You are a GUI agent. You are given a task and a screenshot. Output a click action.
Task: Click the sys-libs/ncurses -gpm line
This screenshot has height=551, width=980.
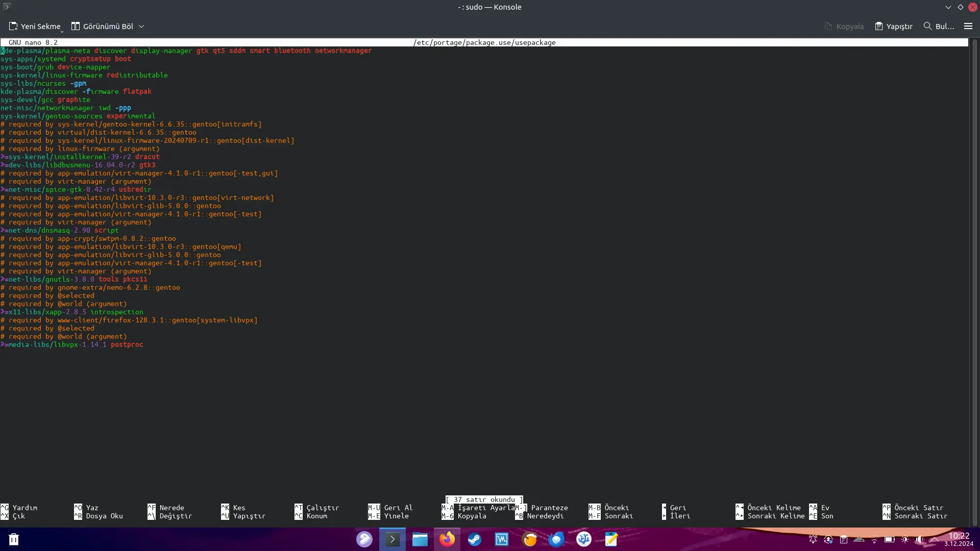(43, 83)
